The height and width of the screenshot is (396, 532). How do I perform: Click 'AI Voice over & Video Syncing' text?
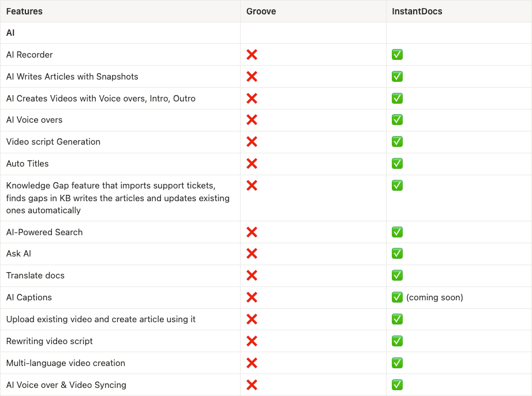point(66,385)
